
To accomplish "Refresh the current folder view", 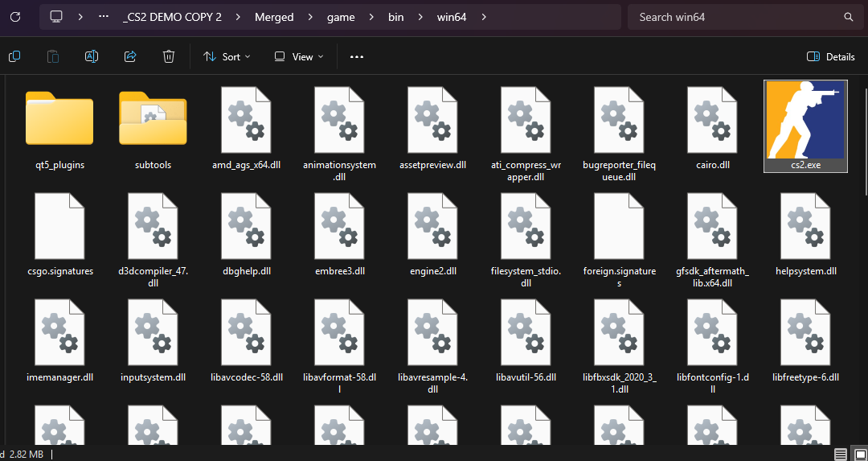I will [15, 17].
